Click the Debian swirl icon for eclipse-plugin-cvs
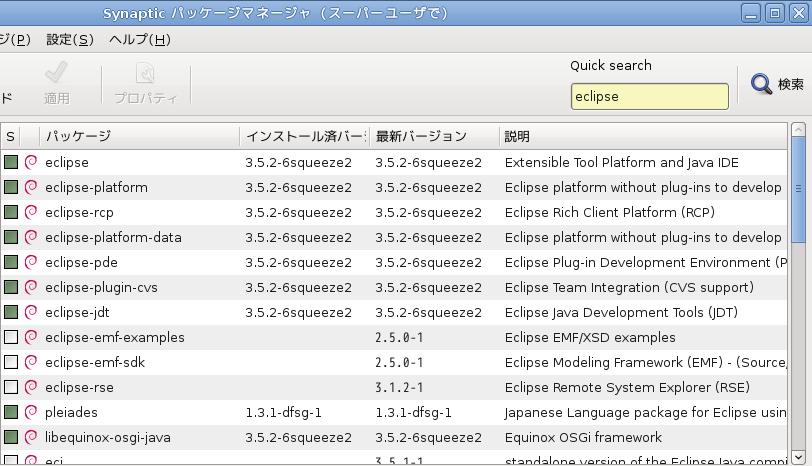This screenshot has height=466, width=812. [31, 287]
